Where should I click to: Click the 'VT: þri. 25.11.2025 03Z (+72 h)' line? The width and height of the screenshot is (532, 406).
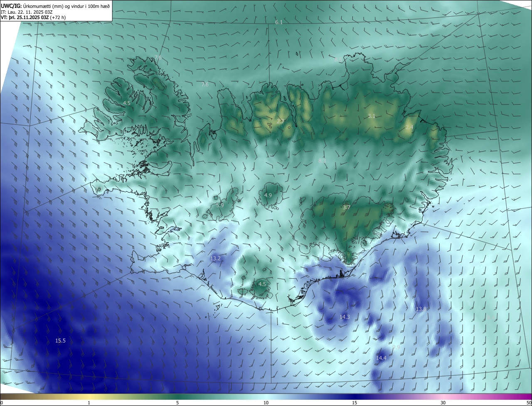33,17
